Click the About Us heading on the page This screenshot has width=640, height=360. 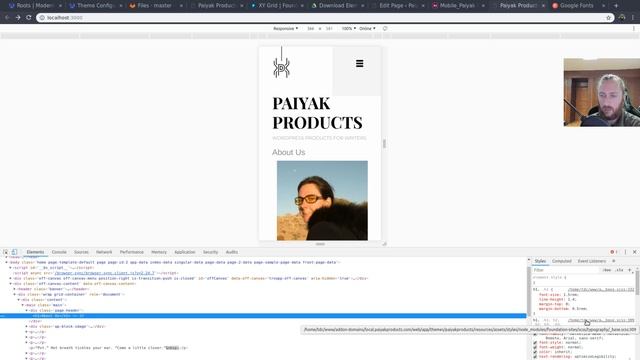(289, 152)
